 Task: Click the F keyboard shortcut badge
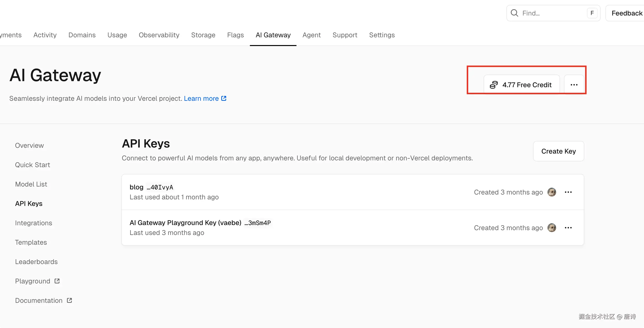[x=592, y=13]
